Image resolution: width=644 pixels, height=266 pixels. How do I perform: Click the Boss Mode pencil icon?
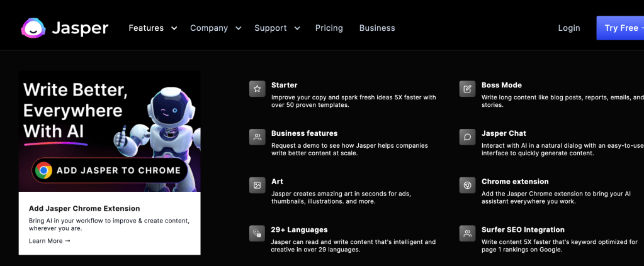coord(467,89)
